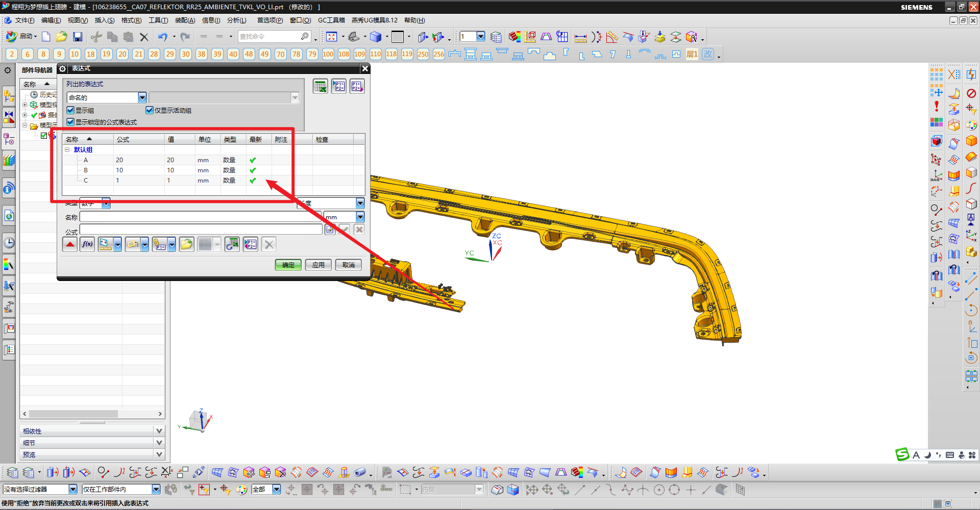The width and height of the screenshot is (980, 510).
Task: Sort expressions by the 值 column header
Action: tap(180, 140)
